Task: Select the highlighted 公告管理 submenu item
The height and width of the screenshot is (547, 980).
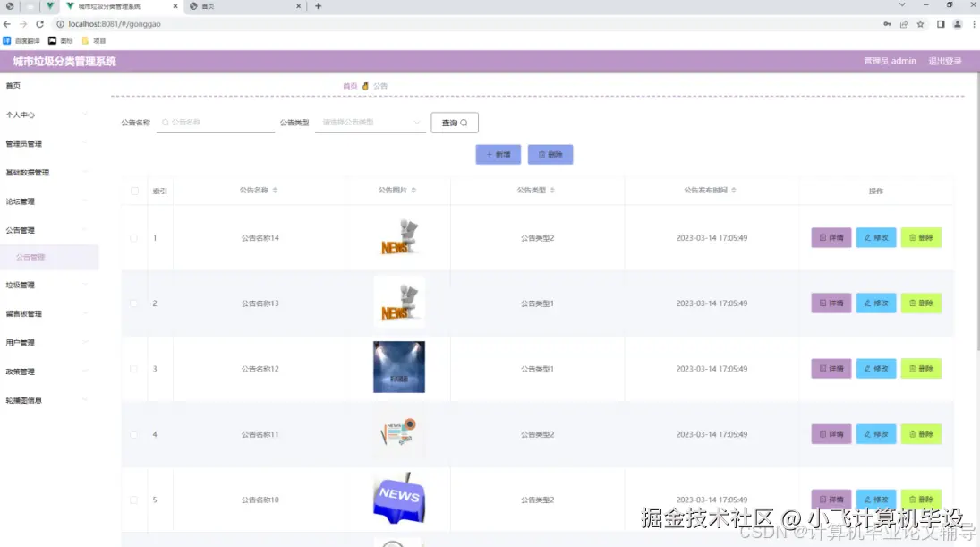Action: [x=49, y=257]
